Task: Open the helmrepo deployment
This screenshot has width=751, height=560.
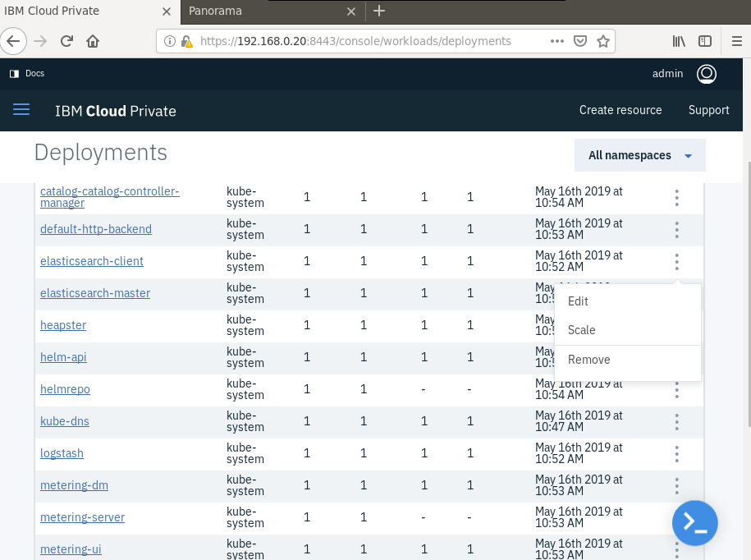Action: (65, 389)
